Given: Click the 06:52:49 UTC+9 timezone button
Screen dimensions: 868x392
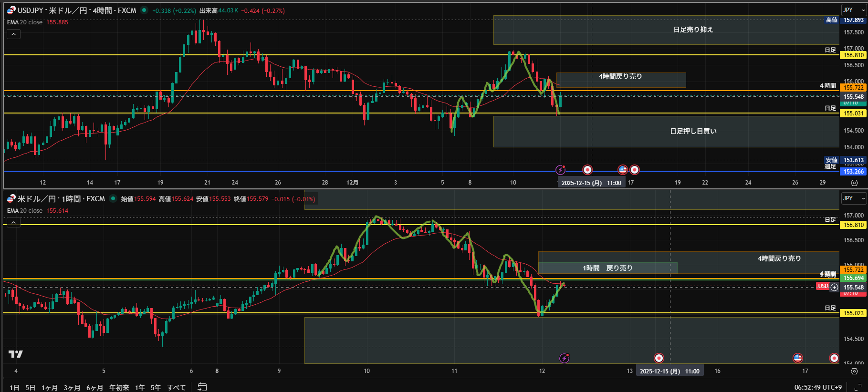Looking at the screenshot, I should point(818,387).
